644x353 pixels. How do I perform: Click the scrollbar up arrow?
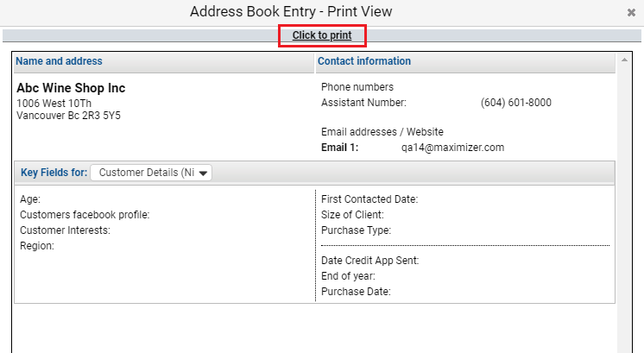tap(624, 60)
